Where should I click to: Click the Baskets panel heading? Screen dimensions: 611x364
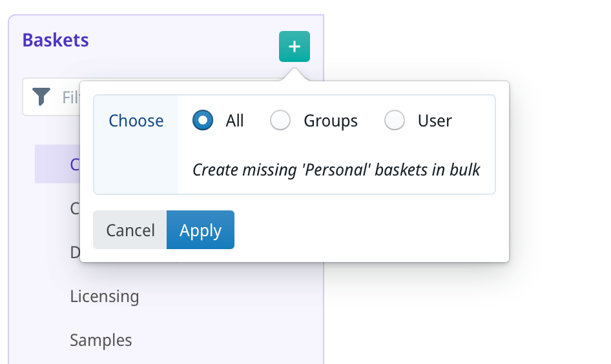56,40
